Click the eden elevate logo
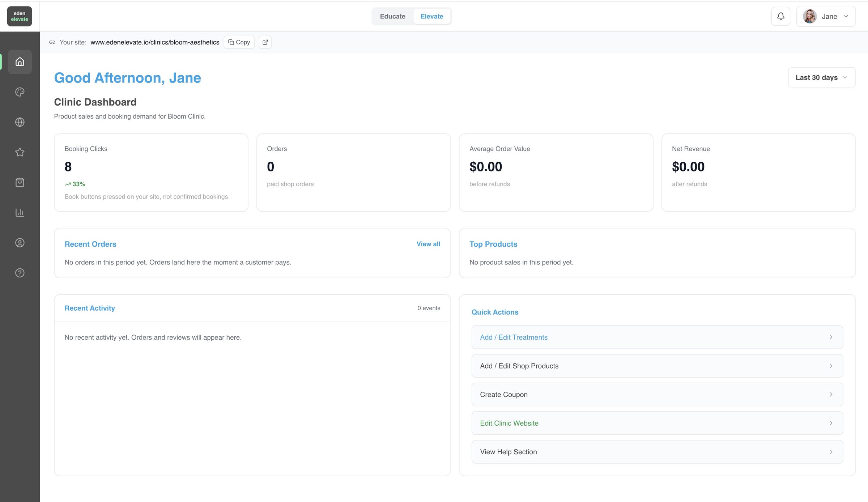The height and width of the screenshot is (502, 868). pyautogui.click(x=20, y=16)
